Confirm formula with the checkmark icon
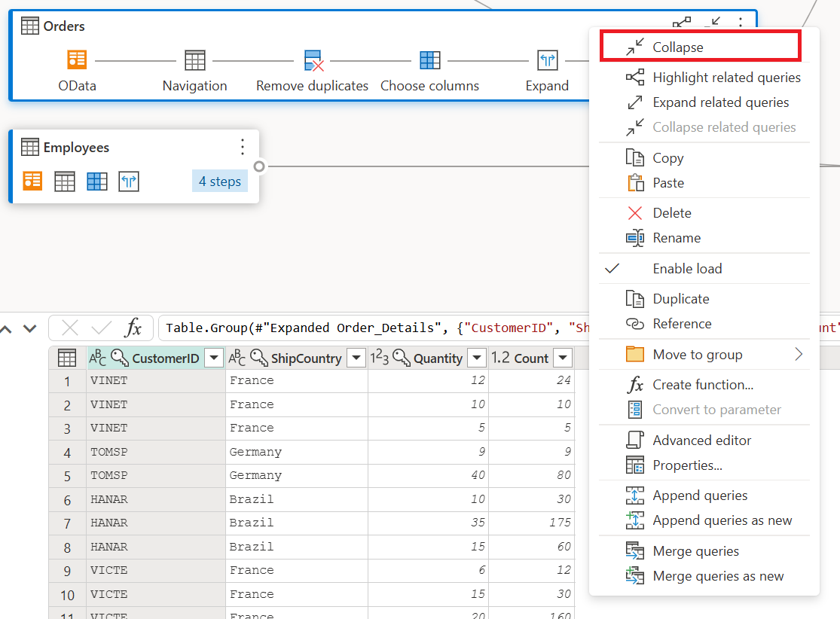The image size is (840, 619). pyautogui.click(x=101, y=327)
